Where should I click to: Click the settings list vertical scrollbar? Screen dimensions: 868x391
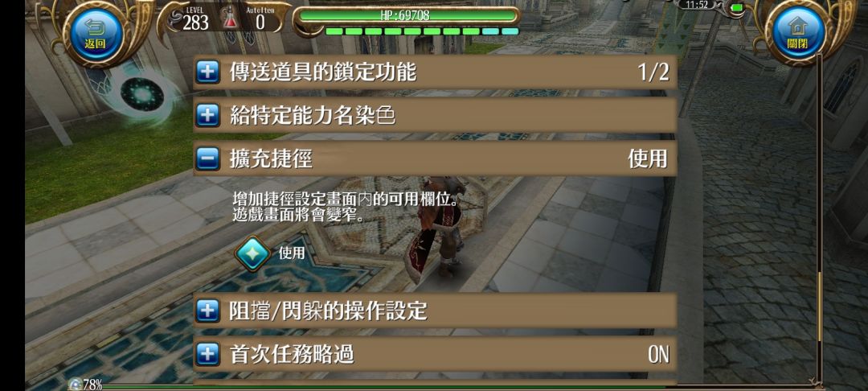click(x=820, y=219)
